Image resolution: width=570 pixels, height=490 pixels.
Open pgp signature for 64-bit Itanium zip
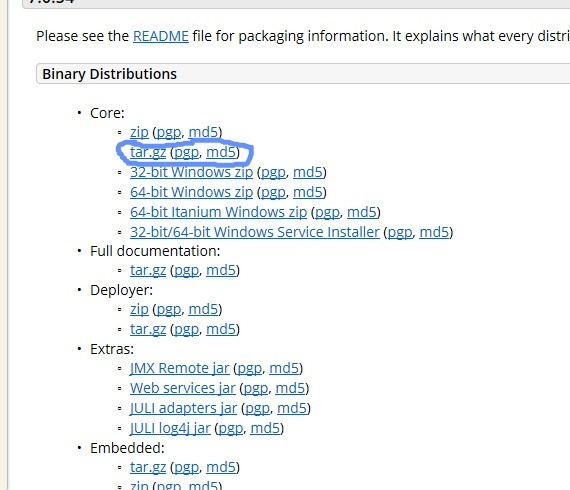pyautogui.click(x=327, y=213)
